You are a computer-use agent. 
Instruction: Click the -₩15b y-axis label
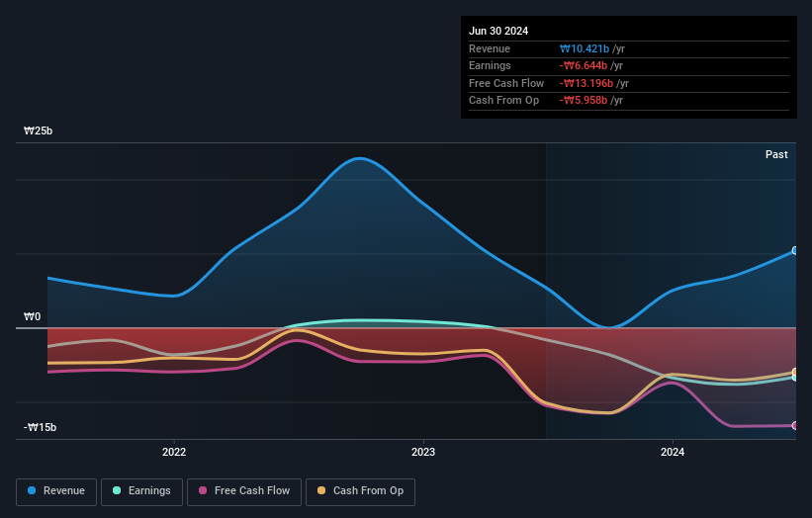point(40,427)
